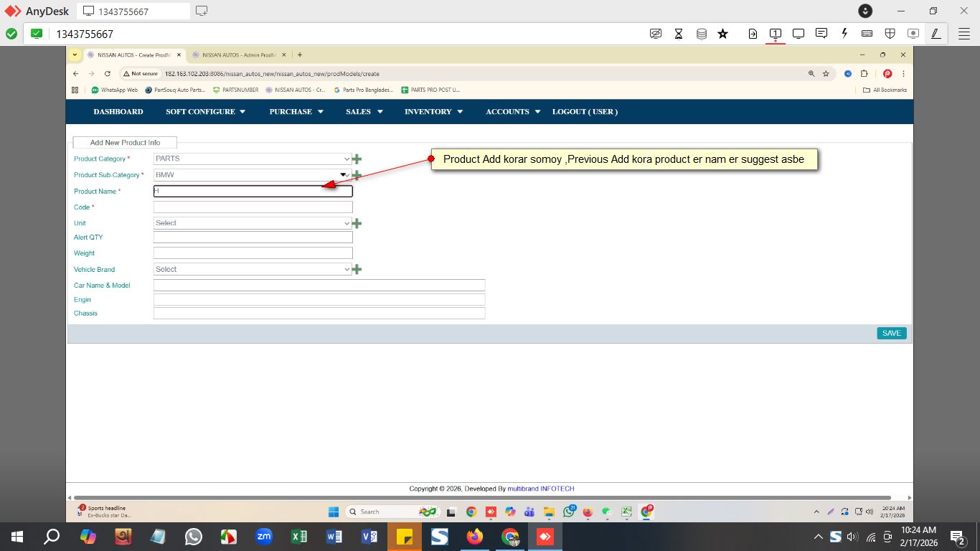Add a new unit using the plus icon
The image size is (980, 551).
tap(357, 223)
